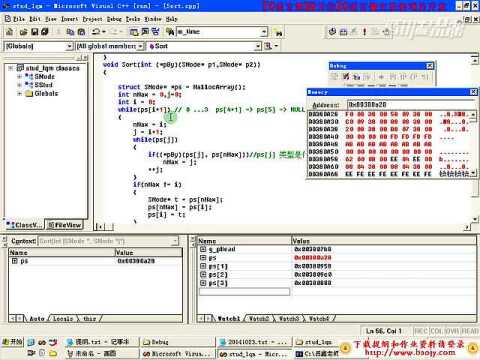
Task: Click the WizardBar actions wand icon
Action: [267, 46]
